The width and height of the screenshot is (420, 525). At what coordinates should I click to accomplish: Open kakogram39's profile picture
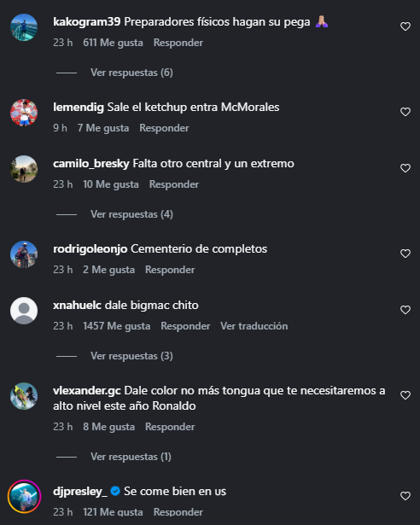(24, 27)
